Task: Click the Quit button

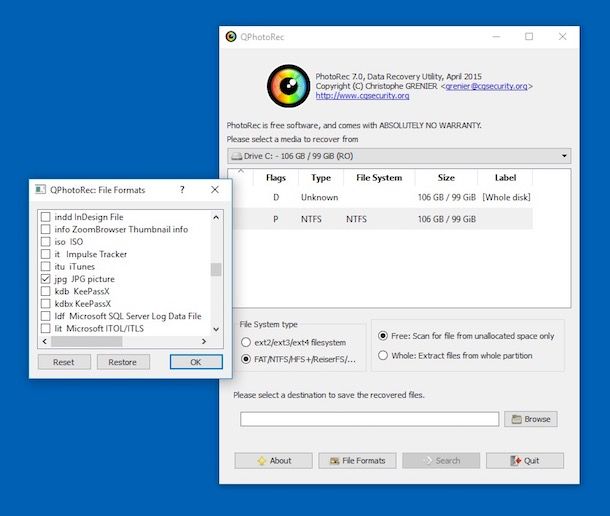Action: coord(525,460)
